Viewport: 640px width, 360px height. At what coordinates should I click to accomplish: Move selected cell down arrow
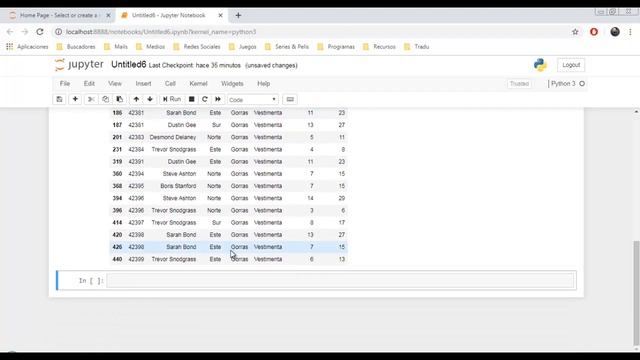click(150, 99)
